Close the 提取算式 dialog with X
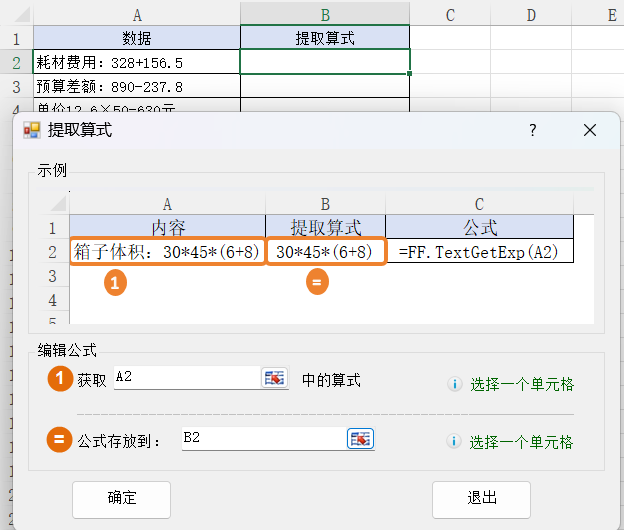624x530 pixels. click(590, 130)
